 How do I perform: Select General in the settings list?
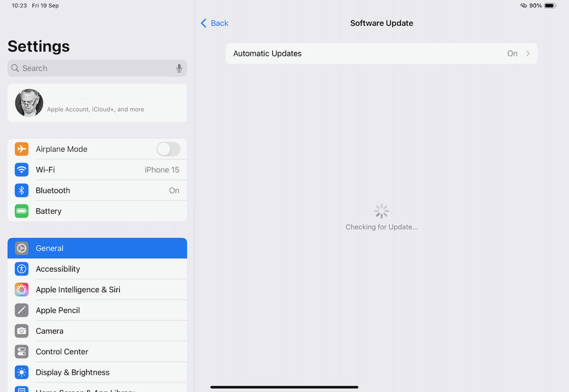click(x=97, y=248)
